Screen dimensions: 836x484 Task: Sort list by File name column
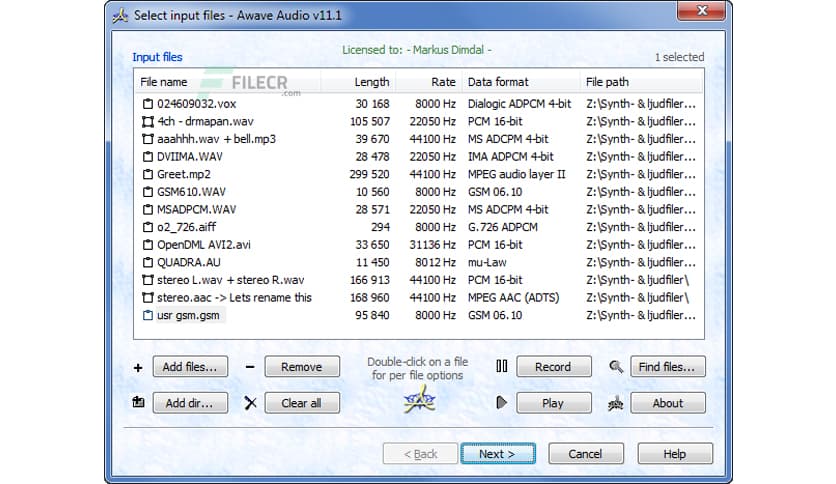(228, 82)
